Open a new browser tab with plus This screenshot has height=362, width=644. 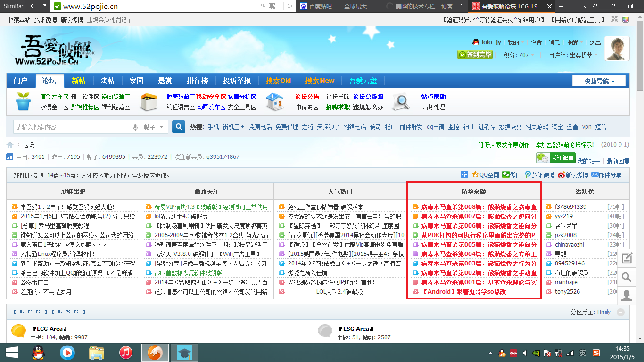click(561, 6)
